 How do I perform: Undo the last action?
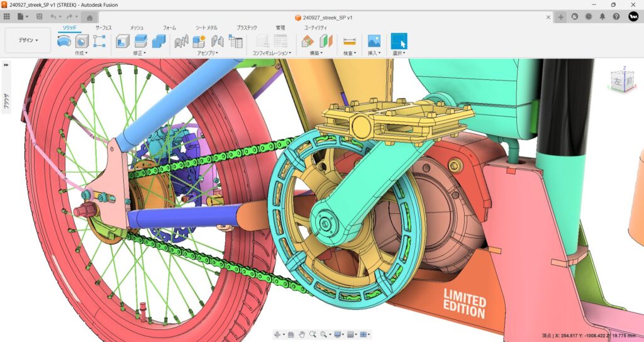53,17
